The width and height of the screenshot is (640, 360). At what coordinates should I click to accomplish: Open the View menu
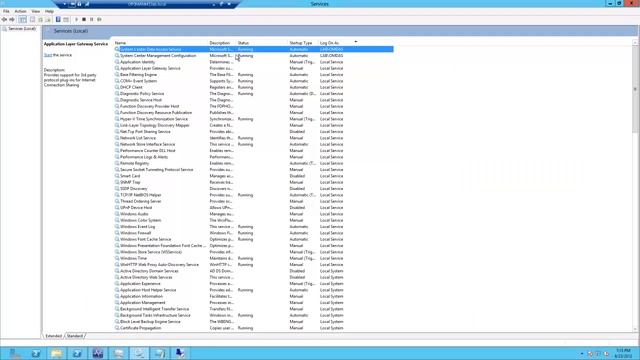point(36,11)
